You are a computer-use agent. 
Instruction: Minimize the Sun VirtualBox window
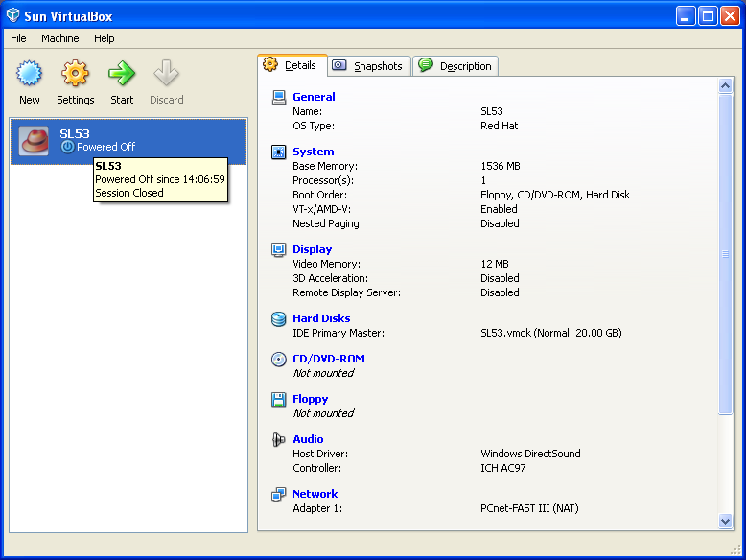686,16
